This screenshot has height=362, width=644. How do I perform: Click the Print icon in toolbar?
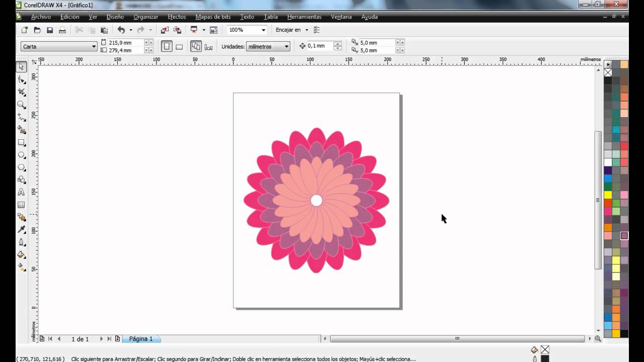62,30
